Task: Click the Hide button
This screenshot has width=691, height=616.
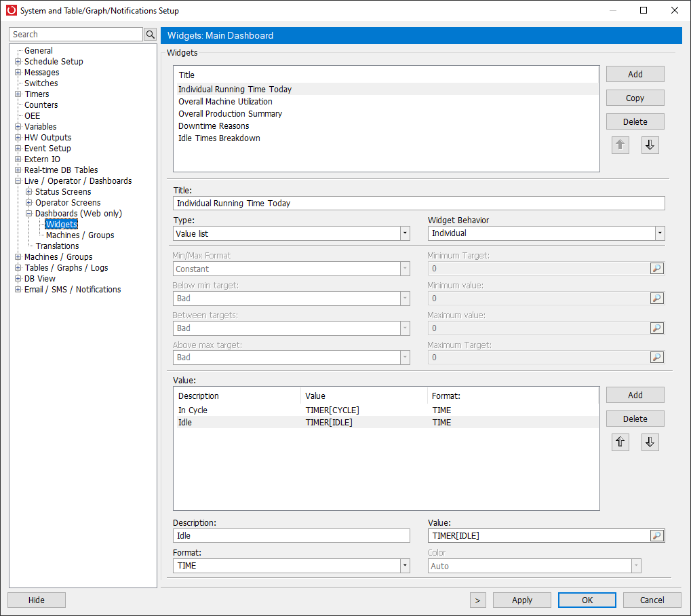Action: [37, 600]
